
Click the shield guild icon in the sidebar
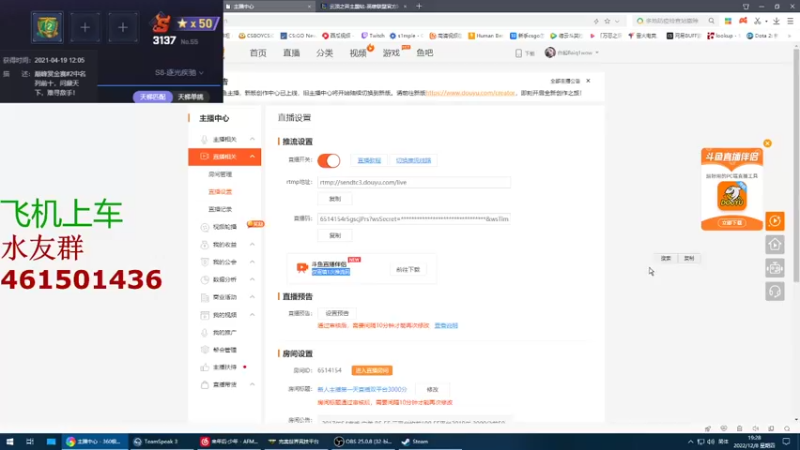click(205, 262)
